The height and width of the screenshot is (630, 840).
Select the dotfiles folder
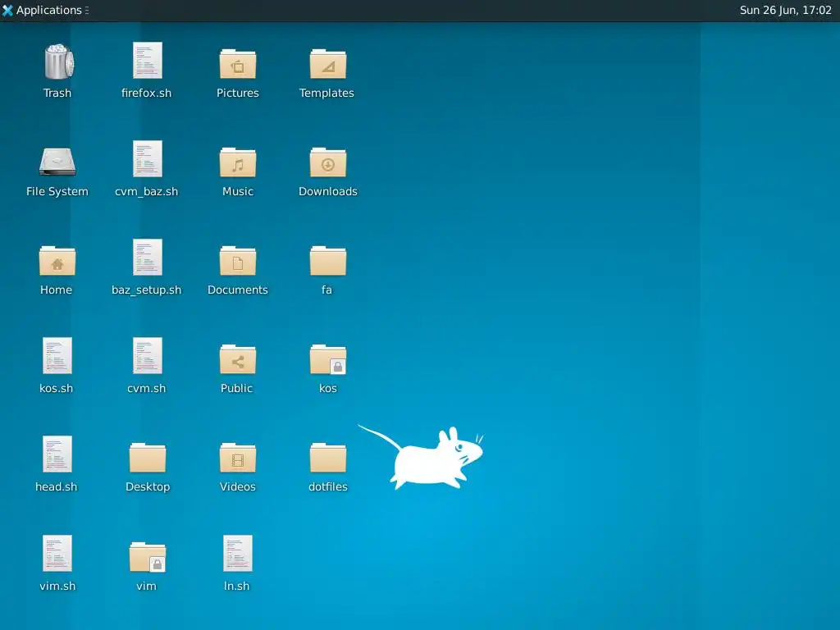tap(328, 458)
